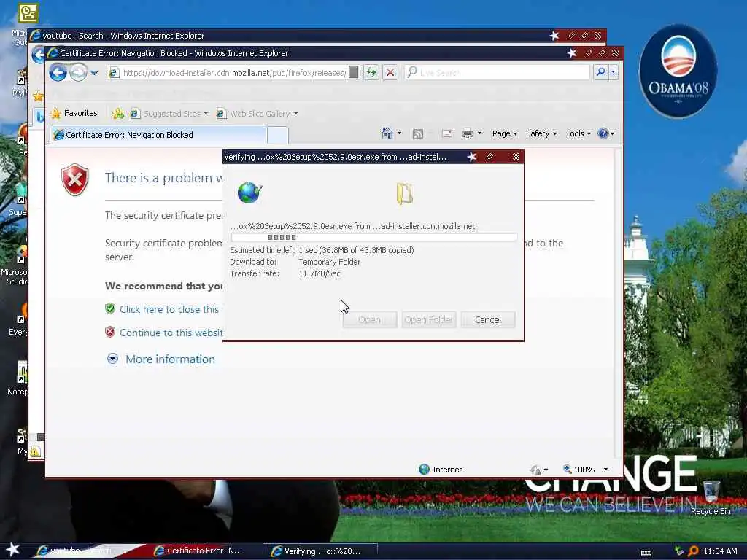Switch to Certificate Error taskbar item
This screenshot has width=747, height=560.
tap(199, 551)
